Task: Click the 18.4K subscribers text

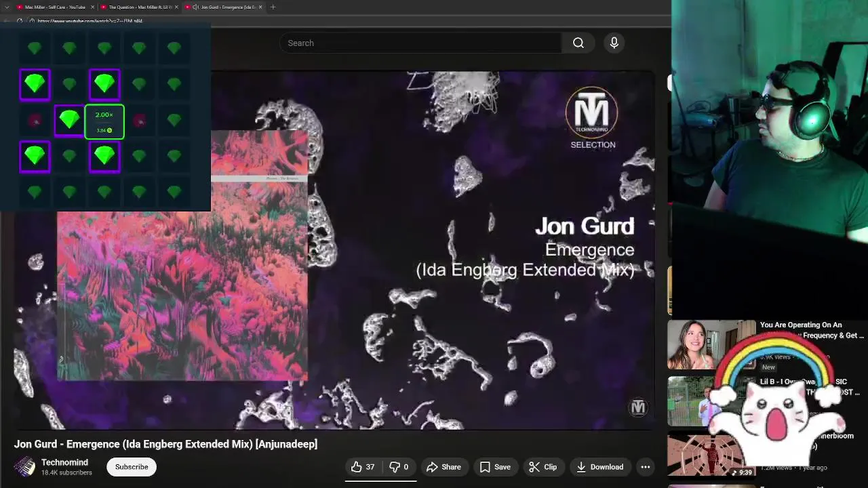Action: coord(66,472)
